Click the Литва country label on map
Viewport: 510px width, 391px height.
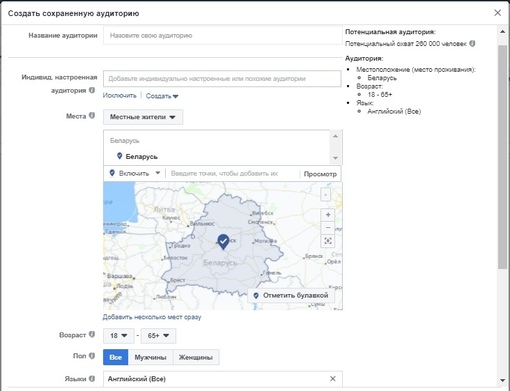(x=164, y=209)
